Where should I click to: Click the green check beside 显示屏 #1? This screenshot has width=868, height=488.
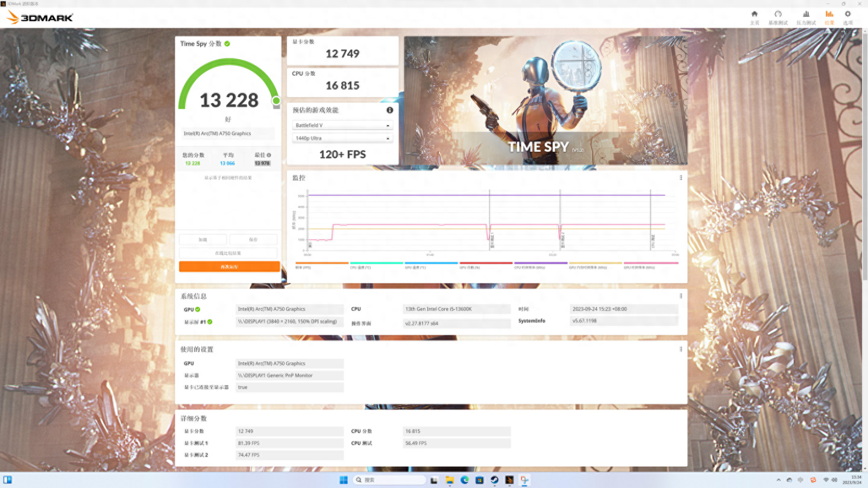point(210,322)
